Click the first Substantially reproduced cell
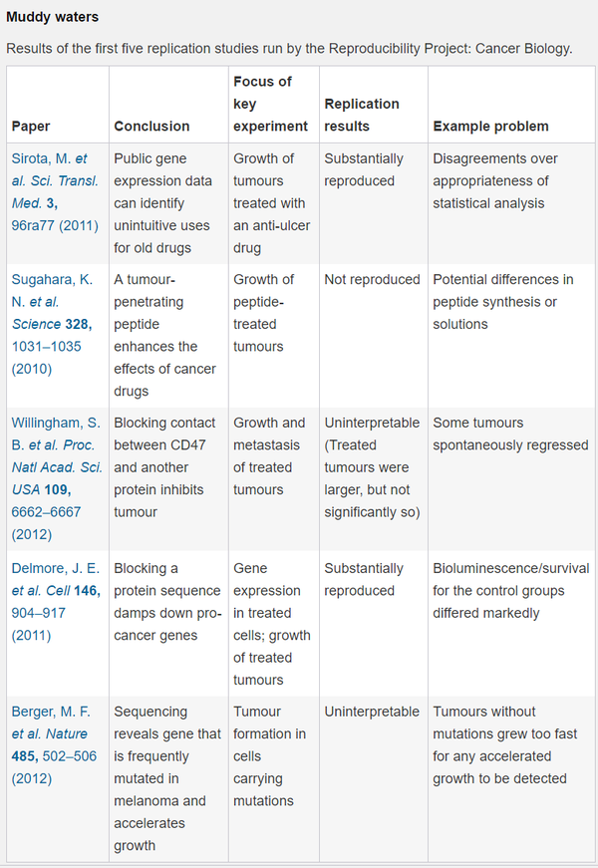Image resolution: width=598 pixels, height=868 pixels. [364, 169]
